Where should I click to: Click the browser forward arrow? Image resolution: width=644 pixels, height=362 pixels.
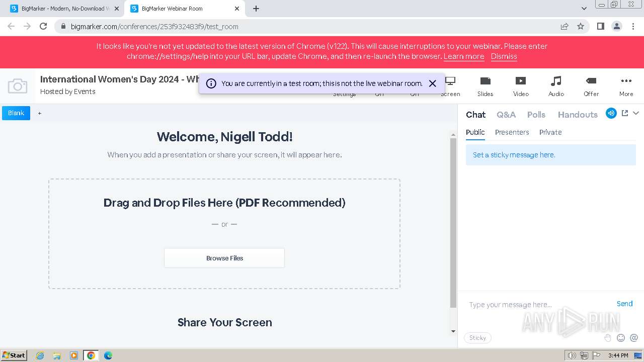(x=27, y=26)
